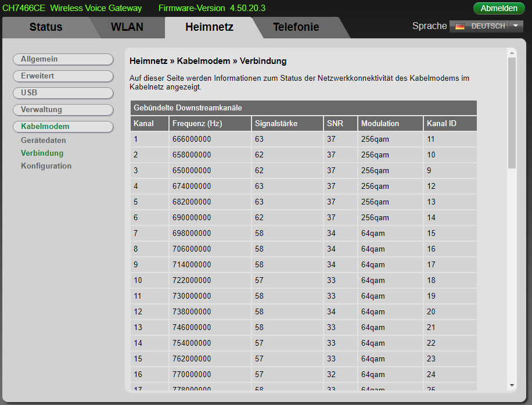Open the WLAN tab
This screenshot has height=405, width=532.
(x=127, y=27)
